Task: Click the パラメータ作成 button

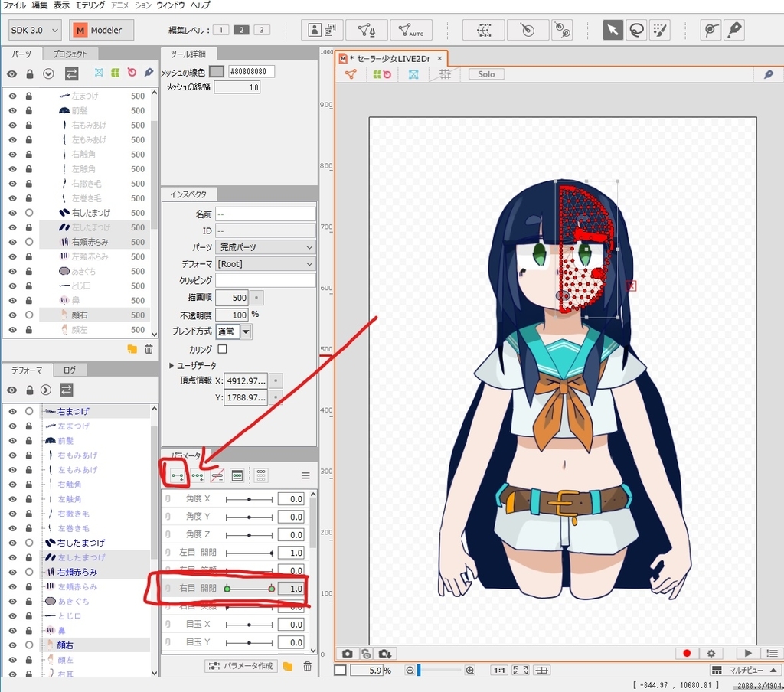Action: click(241, 666)
